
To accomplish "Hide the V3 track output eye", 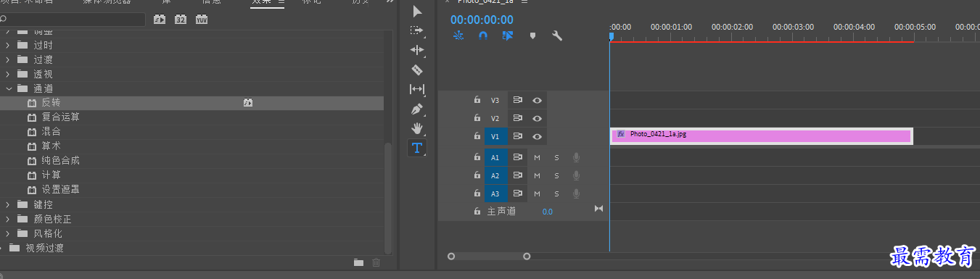I will (537, 100).
